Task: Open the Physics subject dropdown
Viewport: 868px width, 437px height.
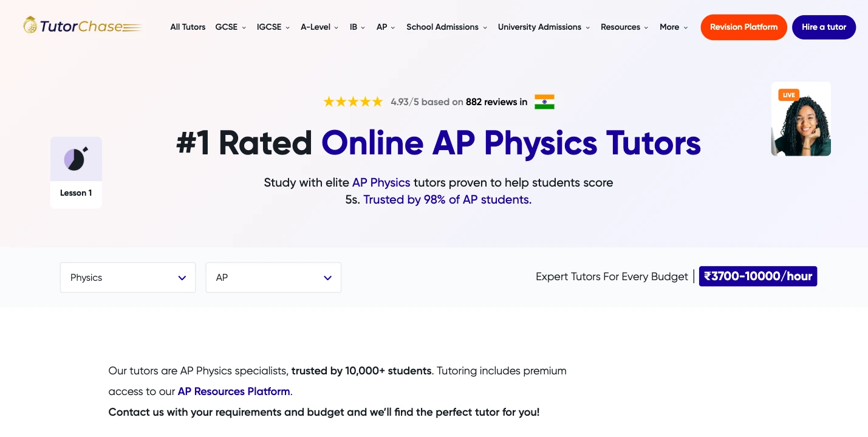Action: click(x=128, y=277)
